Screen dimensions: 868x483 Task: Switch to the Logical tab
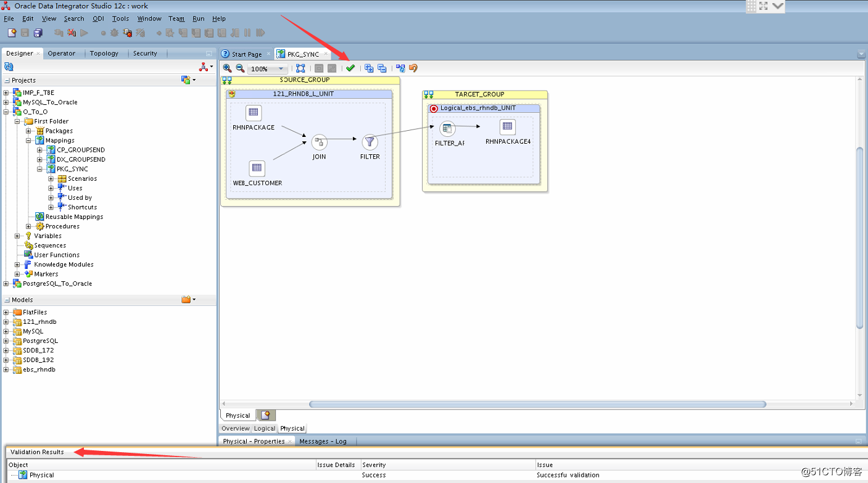[x=265, y=428]
